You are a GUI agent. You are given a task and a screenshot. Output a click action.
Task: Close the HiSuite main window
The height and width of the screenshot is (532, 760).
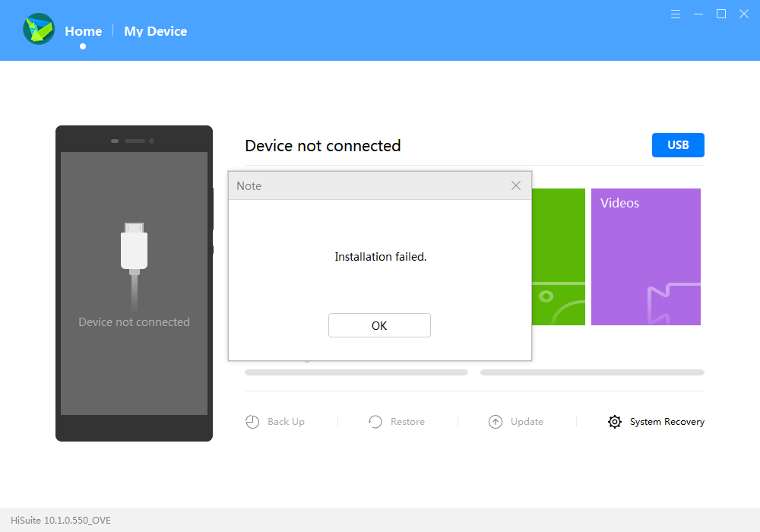pos(744,14)
